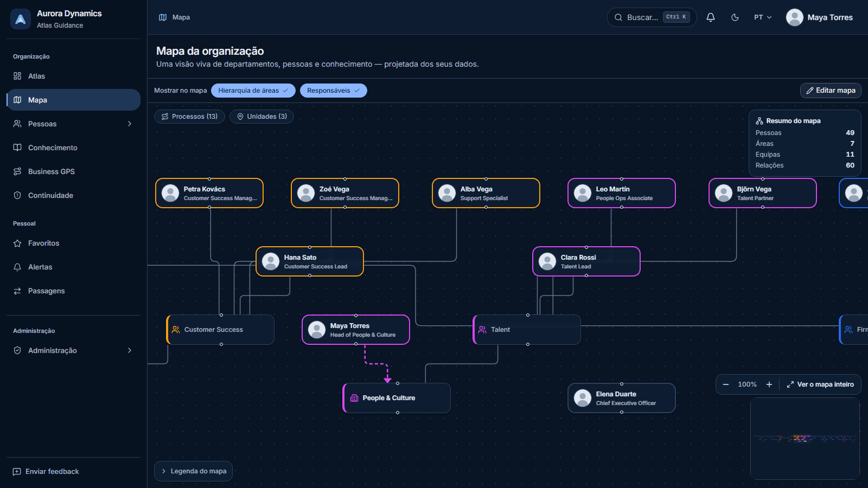Viewport: 868px width, 488px height.
Task: Toggle the Processos (13) chip
Action: click(189, 117)
